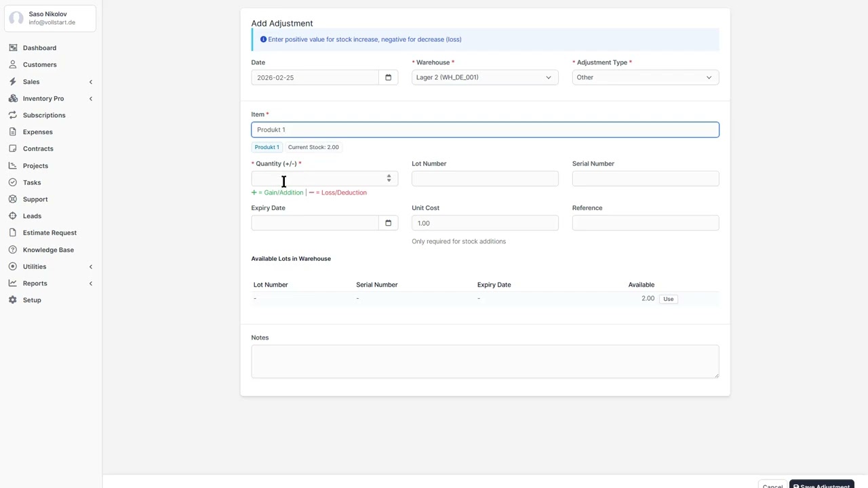Click the Serial Number input field

point(646,178)
